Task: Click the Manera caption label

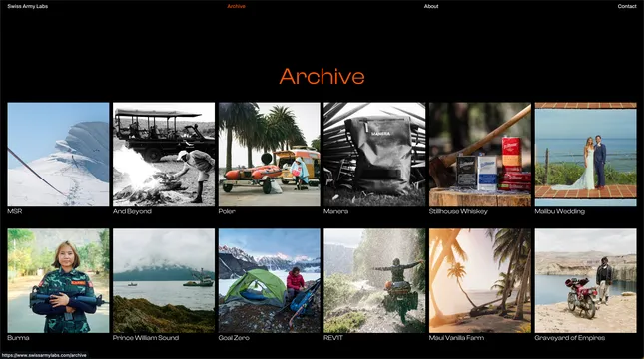Action: (x=335, y=211)
